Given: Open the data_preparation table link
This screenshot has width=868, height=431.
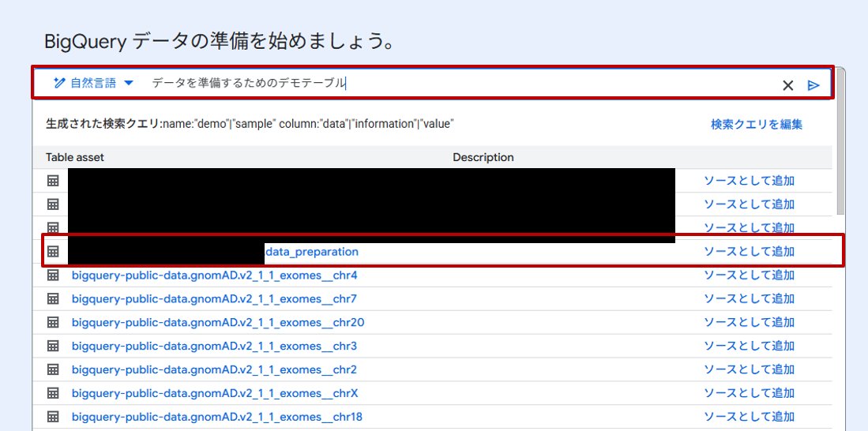Looking at the screenshot, I should (312, 252).
